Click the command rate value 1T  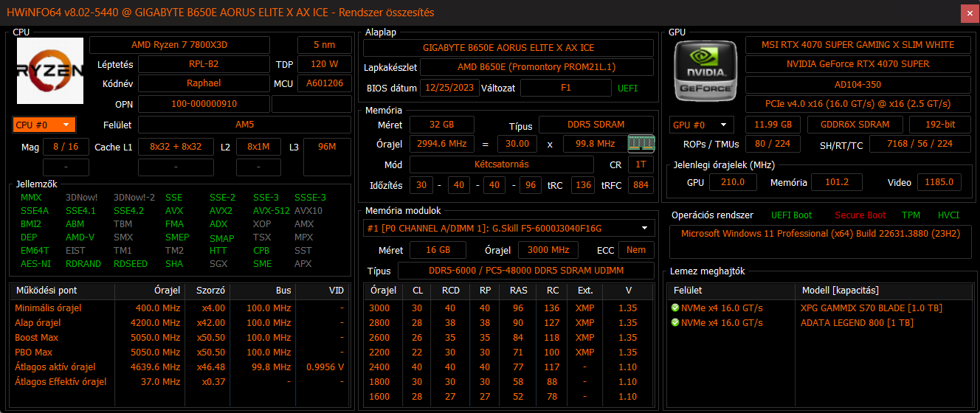(x=641, y=164)
